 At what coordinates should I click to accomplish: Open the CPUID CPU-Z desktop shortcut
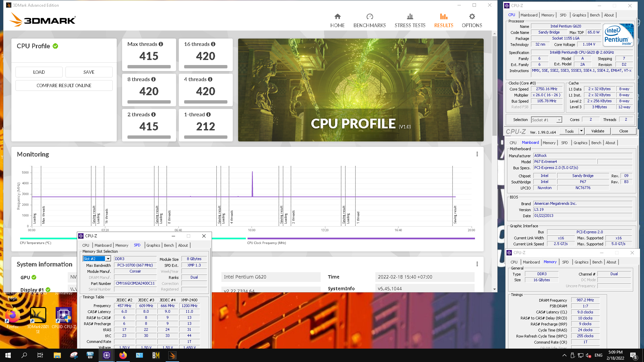(x=64, y=318)
